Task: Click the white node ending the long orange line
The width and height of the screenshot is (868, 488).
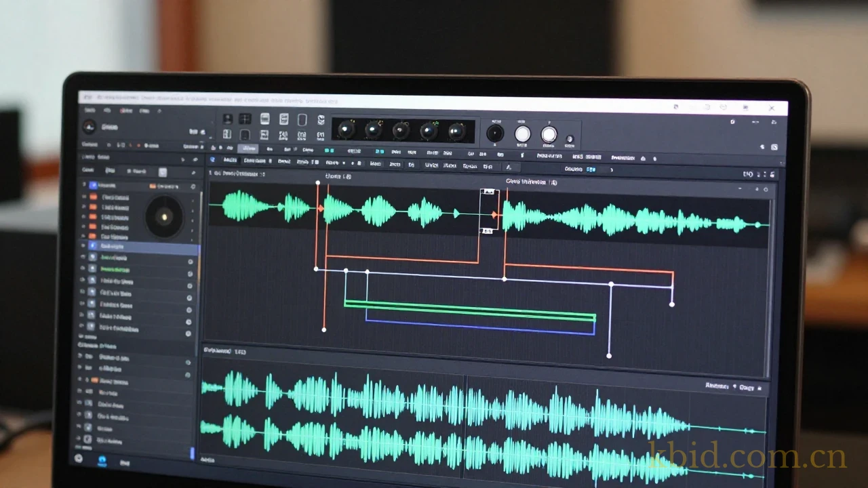Action: [672, 304]
